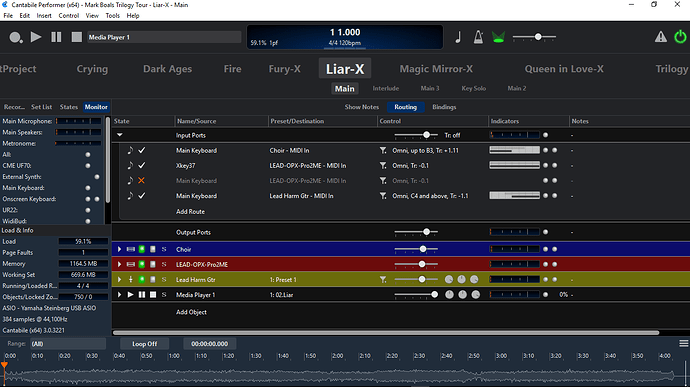Click Add Route under Input Ports
This screenshot has width=690, height=387.
pyautogui.click(x=191, y=211)
